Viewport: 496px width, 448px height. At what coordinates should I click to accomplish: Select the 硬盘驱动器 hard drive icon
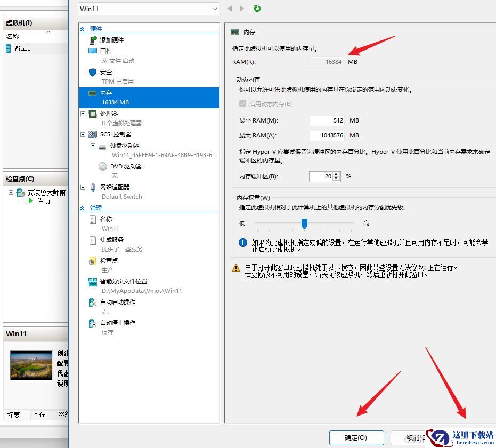pyautogui.click(x=102, y=146)
